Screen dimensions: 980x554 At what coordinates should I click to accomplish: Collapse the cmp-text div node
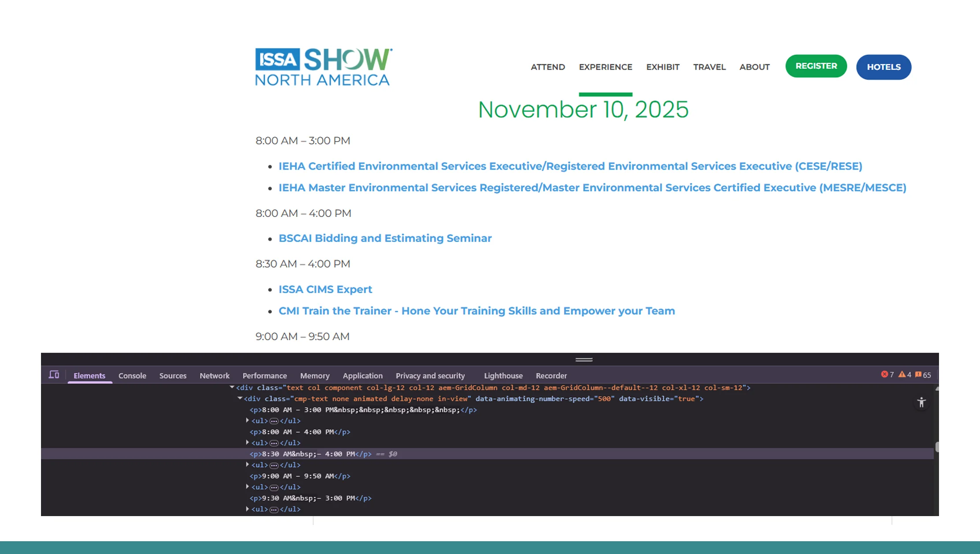240,398
